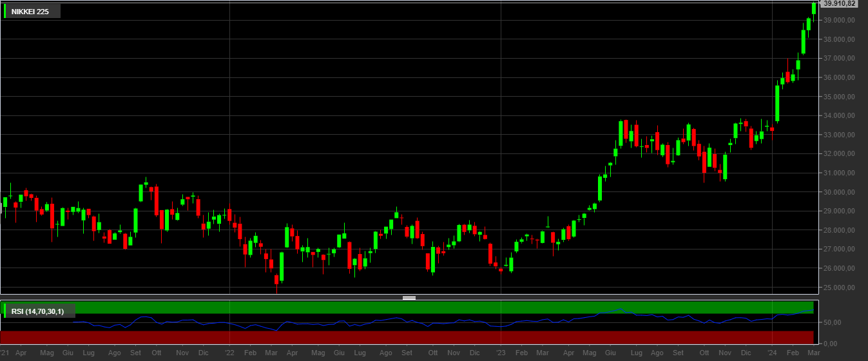Click the 27.000,00 price axis label

pyautogui.click(x=839, y=249)
